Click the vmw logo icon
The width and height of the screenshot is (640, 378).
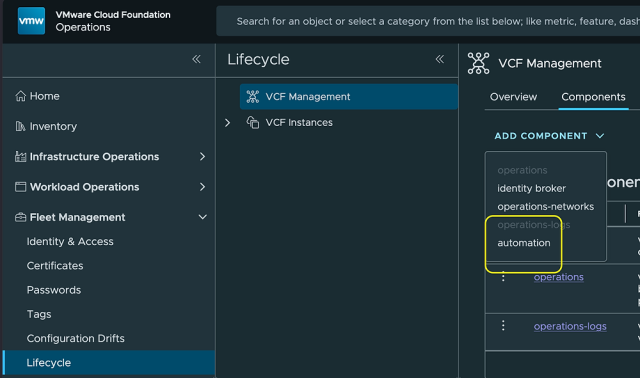click(31, 21)
